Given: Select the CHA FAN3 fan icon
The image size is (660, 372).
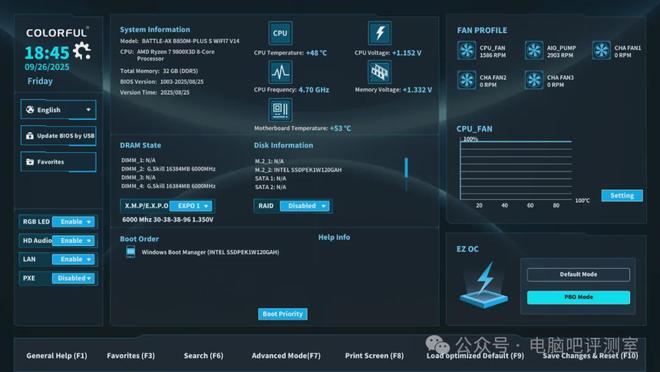Looking at the screenshot, I should [534, 80].
